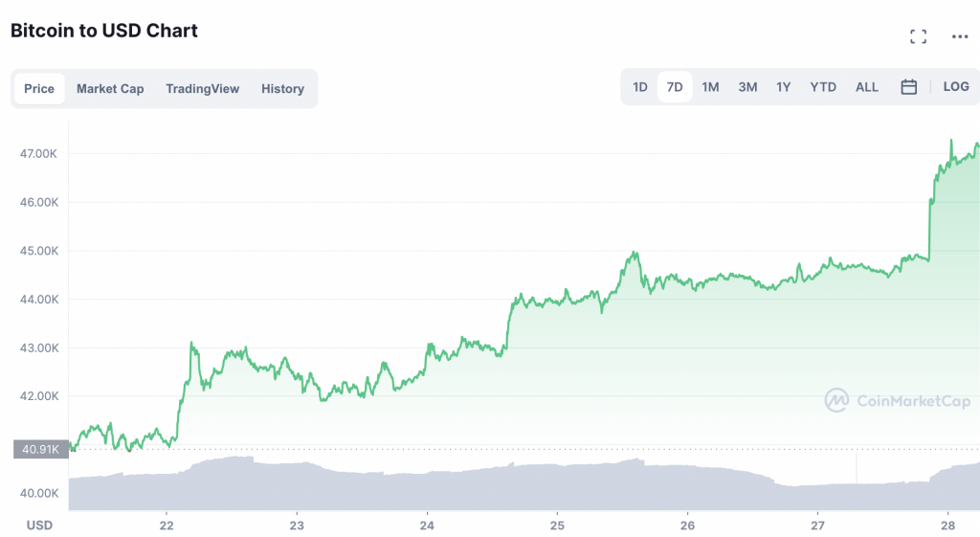Toggle the LOG scale option
Screen dimensions: 980x537
point(956,87)
